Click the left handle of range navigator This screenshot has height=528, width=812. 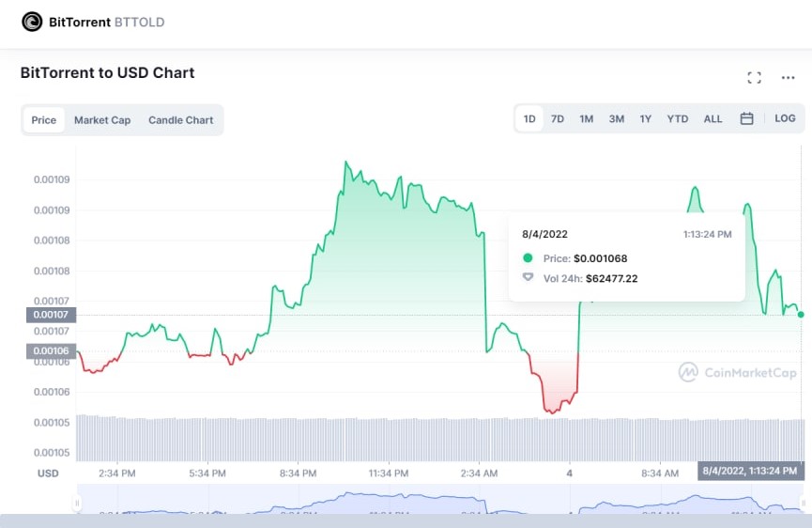(77, 503)
